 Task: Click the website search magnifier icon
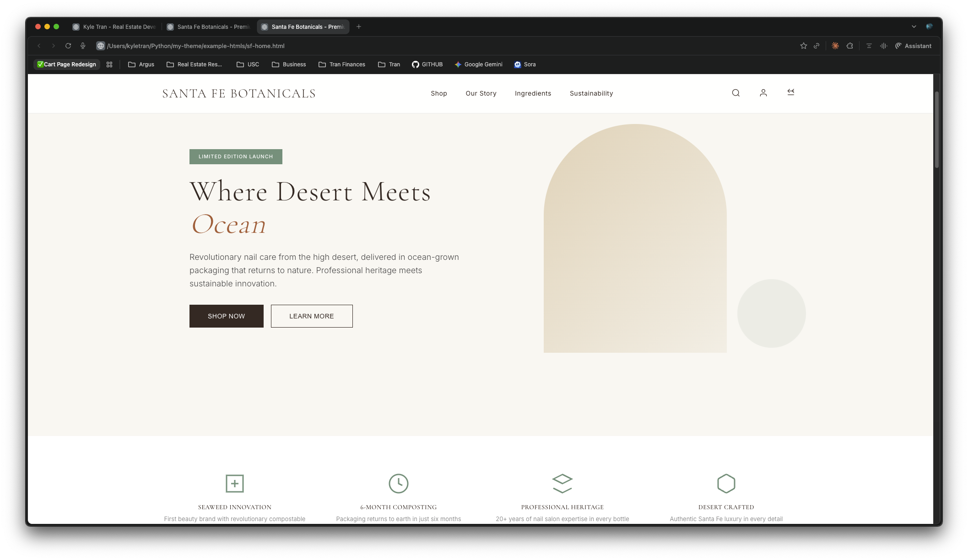pos(735,93)
